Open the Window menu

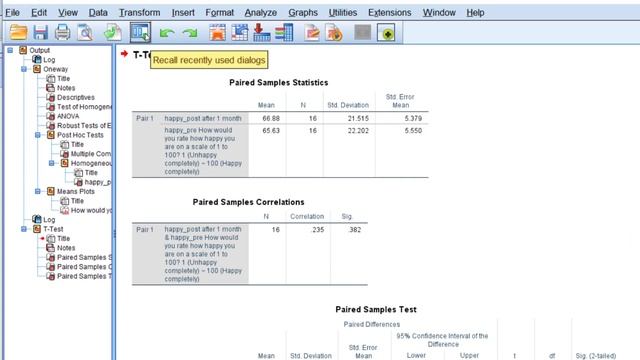[439, 13]
